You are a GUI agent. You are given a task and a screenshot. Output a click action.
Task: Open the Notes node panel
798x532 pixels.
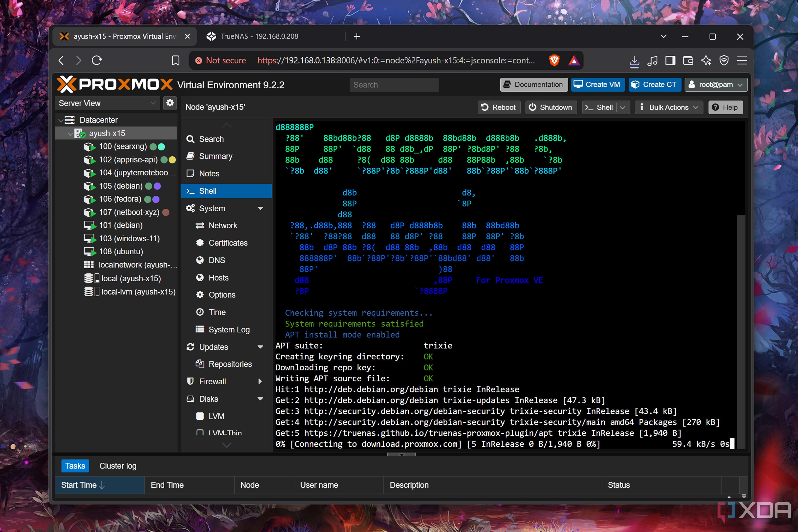pos(226,174)
